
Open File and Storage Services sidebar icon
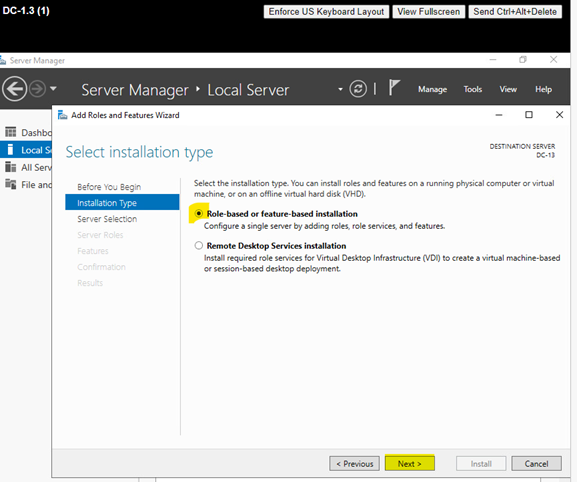coord(10,184)
